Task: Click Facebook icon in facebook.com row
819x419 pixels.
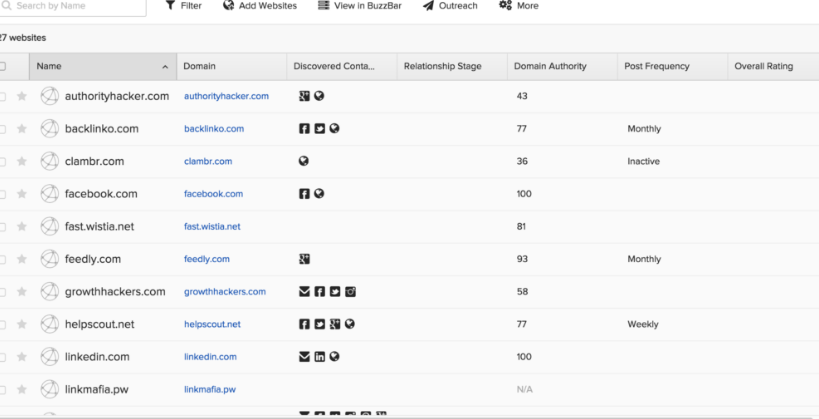Action: (x=304, y=194)
